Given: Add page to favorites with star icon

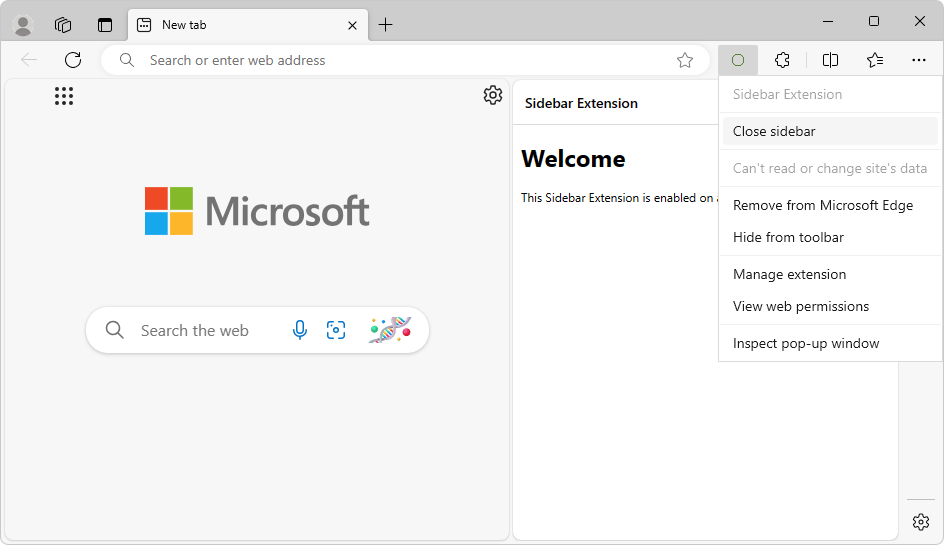Looking at the screenshot, I should point(685,60).
